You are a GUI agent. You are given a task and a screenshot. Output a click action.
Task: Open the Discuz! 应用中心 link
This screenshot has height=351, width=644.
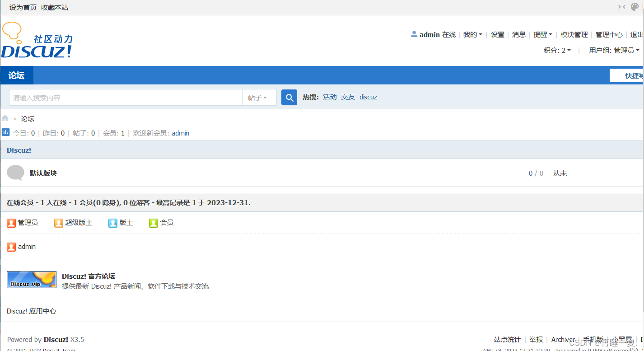pyautogui.click(x=31, y=311)
